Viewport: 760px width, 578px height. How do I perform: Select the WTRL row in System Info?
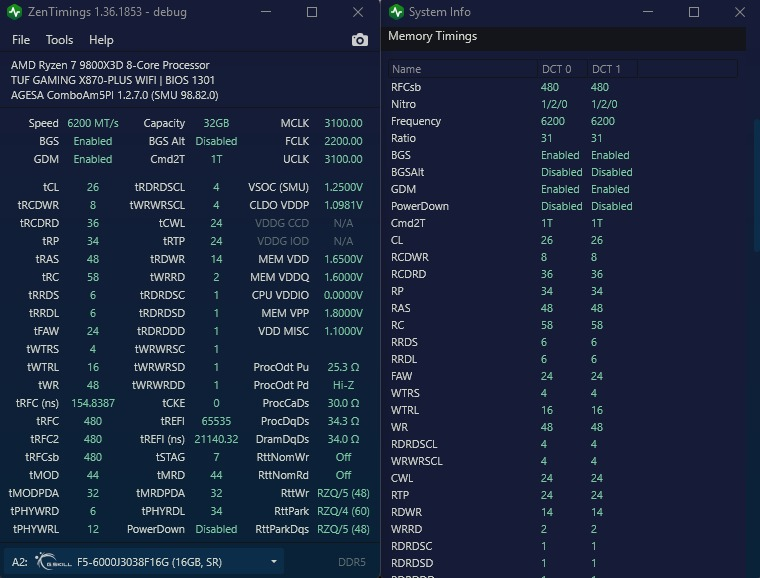coord(562,410)
